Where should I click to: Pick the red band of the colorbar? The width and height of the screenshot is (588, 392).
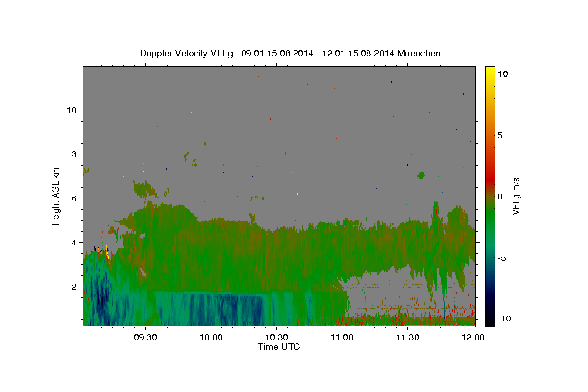click(x=490, y=179)
